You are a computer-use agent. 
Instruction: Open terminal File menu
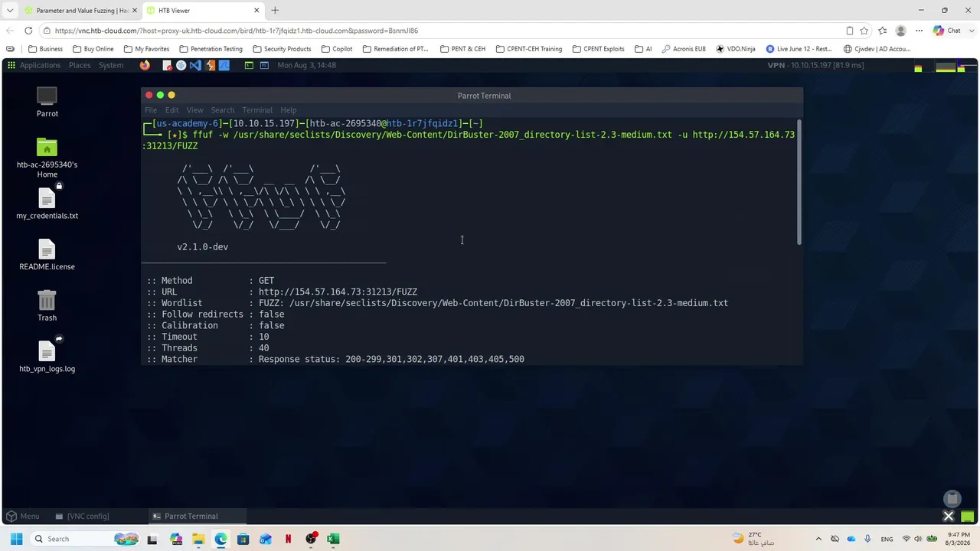[x=151, y=110]
